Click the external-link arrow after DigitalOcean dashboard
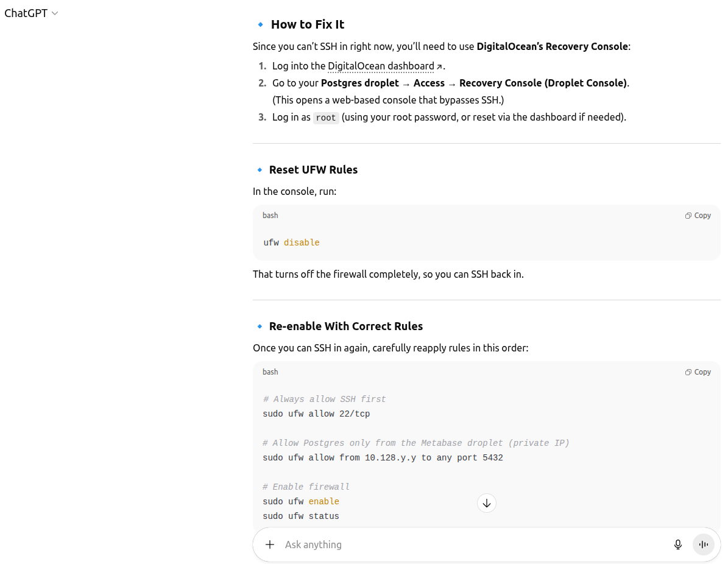 coord(439,66)
